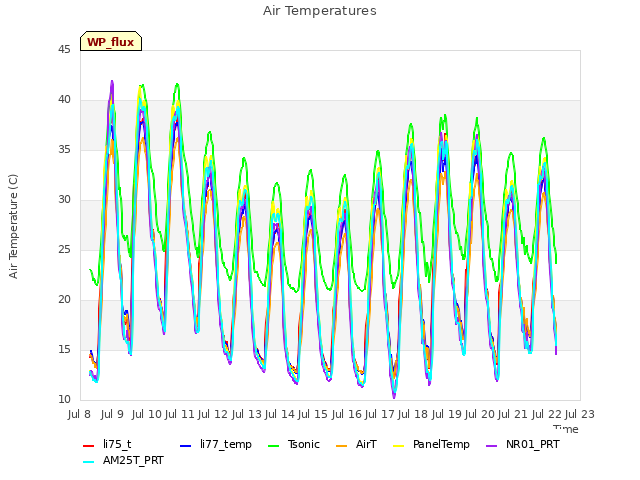This screenshot has width=640, height=480.
Task: Click the Jul 14 x-axis tick label
Action: coord(280,414)
